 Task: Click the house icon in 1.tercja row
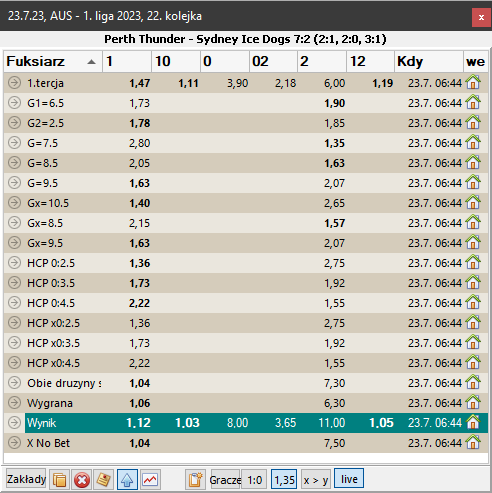473,82
